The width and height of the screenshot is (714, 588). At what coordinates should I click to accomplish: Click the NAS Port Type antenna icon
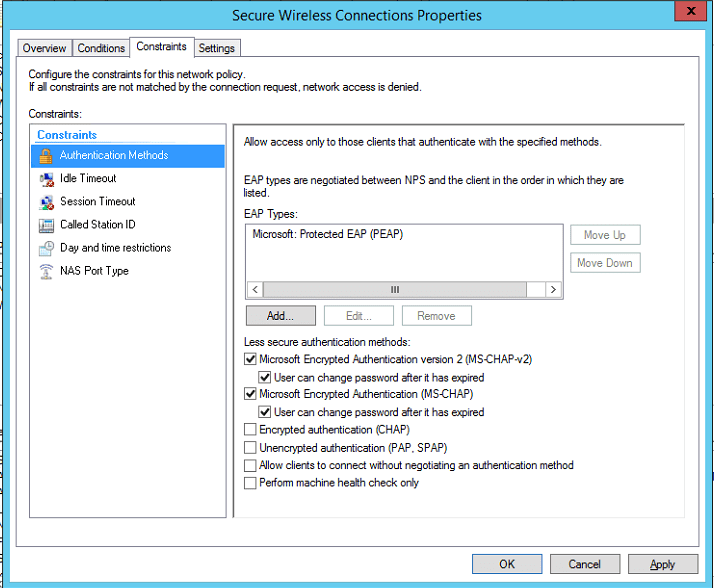tap(46, 272)
